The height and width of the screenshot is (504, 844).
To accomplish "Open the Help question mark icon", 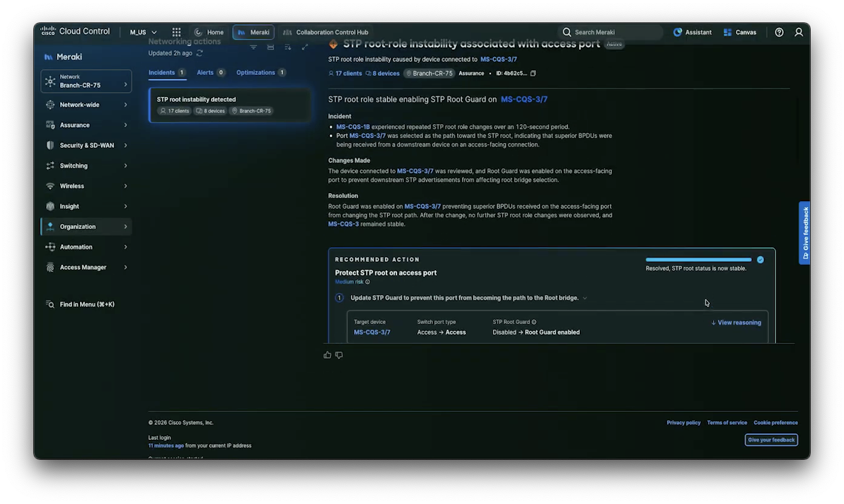I will [x=779, y=32].
